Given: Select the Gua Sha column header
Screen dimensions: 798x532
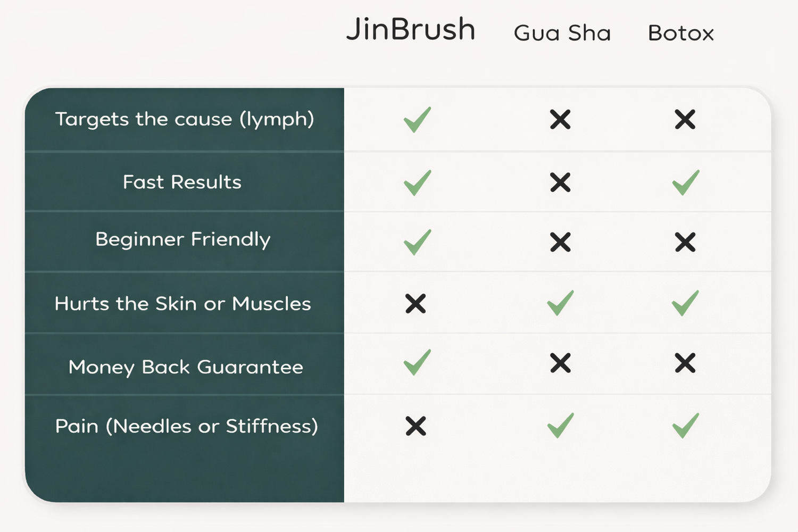Looking at the screenshot, I should [562, 34].
